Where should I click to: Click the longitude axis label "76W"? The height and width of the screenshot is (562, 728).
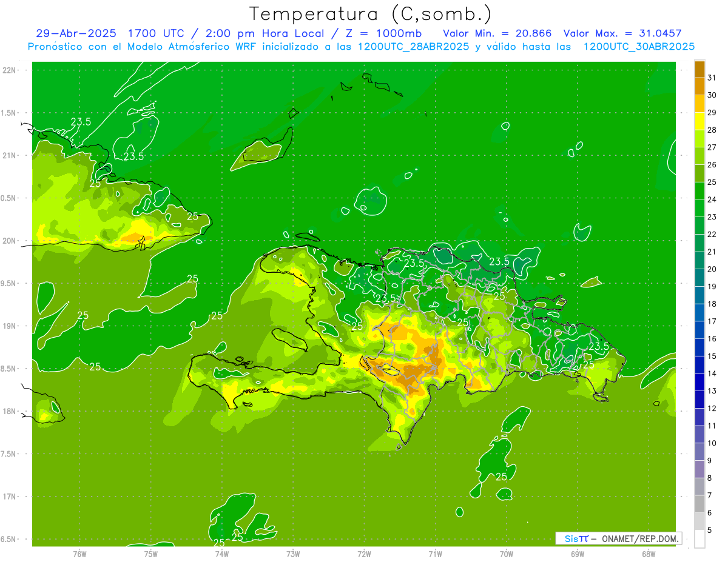[x=79, y=554]
